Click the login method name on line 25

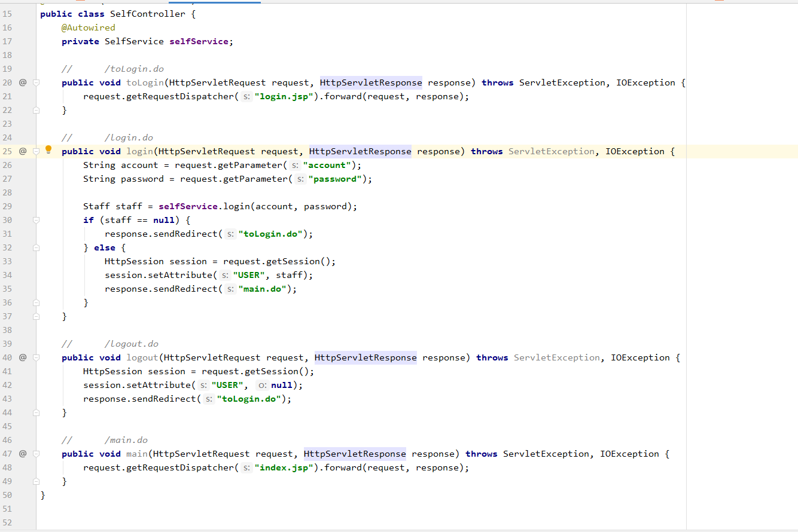click(139, 151)
